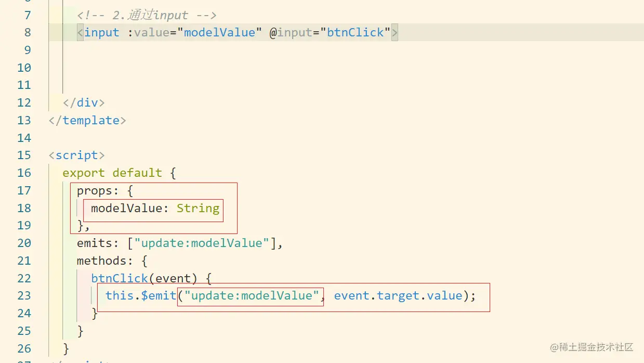Click the closing '</template>' tag
This screenshot has width=644, height=363.
(87, 120)
